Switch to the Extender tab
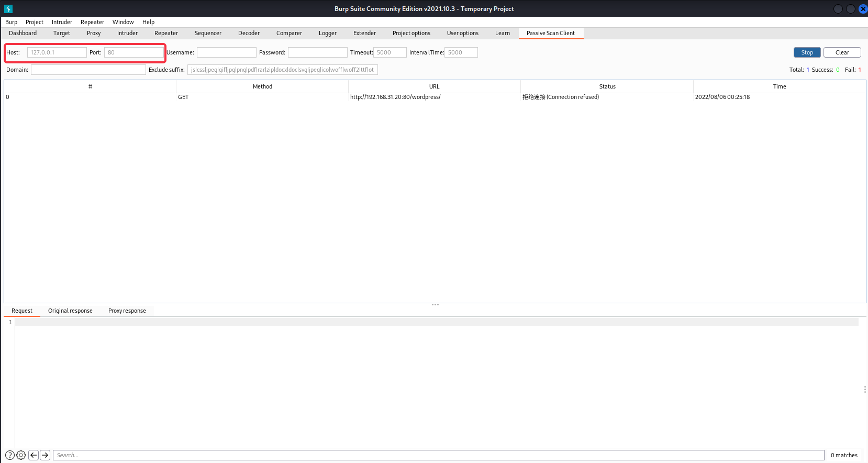Screen dimensions: 868x463 [x=364, y=33]
